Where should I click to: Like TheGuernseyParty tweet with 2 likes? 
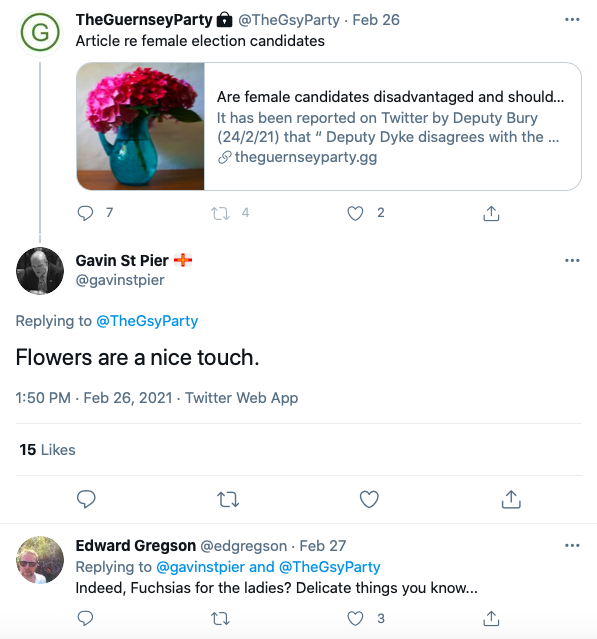point(355,213)
